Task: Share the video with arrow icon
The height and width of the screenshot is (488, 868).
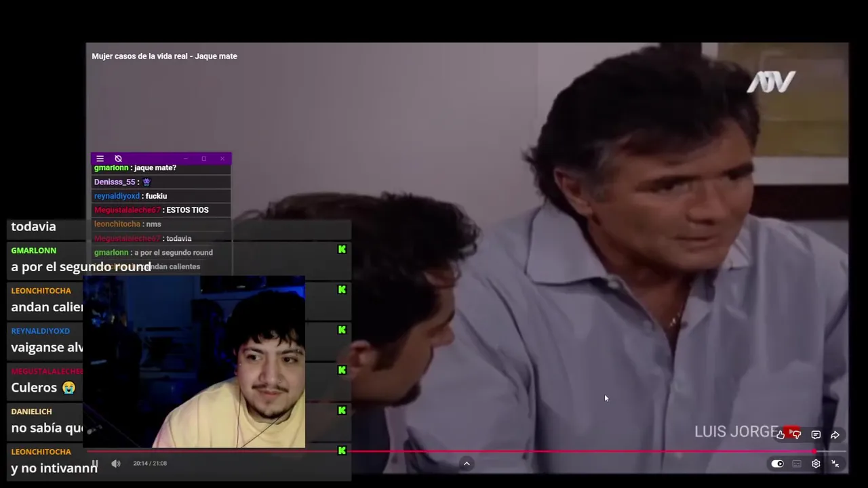Action: pos(835,434)
